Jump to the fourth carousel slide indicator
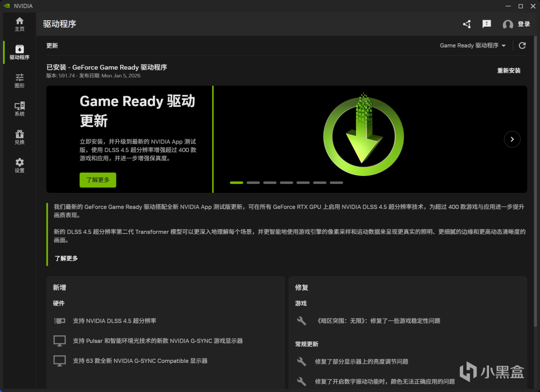 [286, 183]
